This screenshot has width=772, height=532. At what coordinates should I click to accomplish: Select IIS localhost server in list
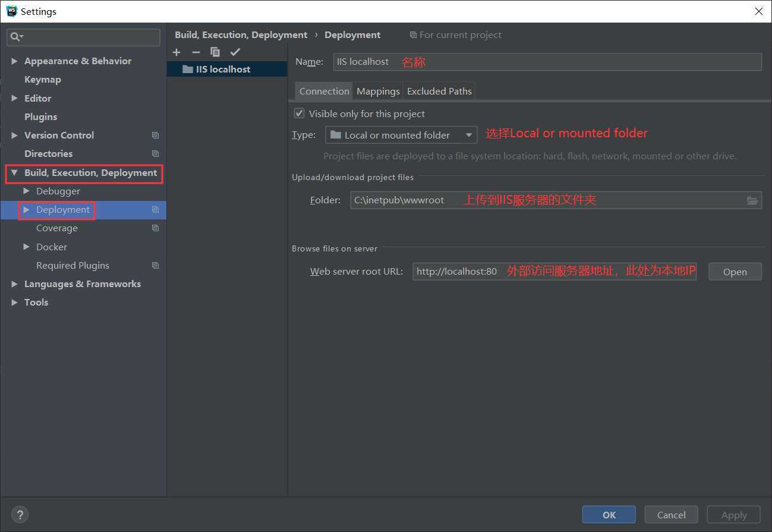point(227,70)
